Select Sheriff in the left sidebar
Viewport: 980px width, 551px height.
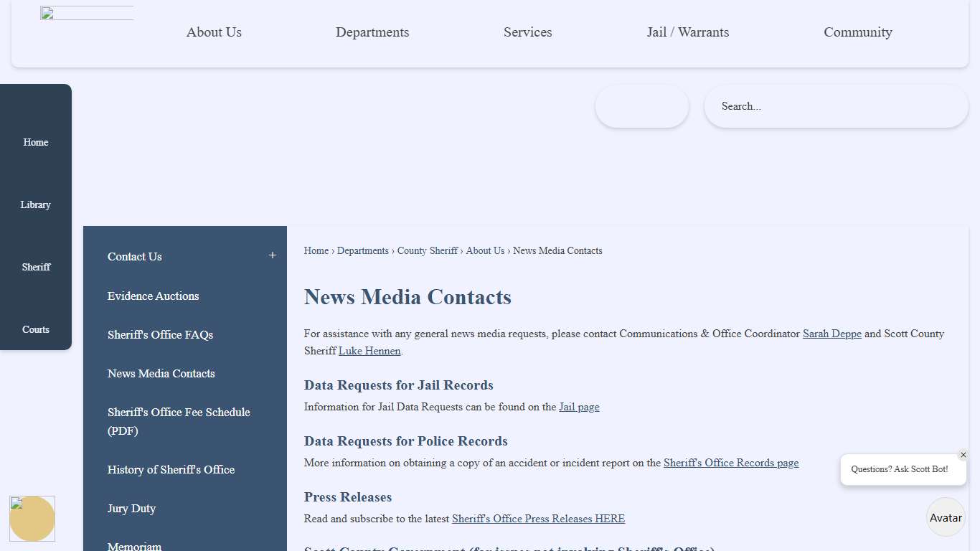36,267
